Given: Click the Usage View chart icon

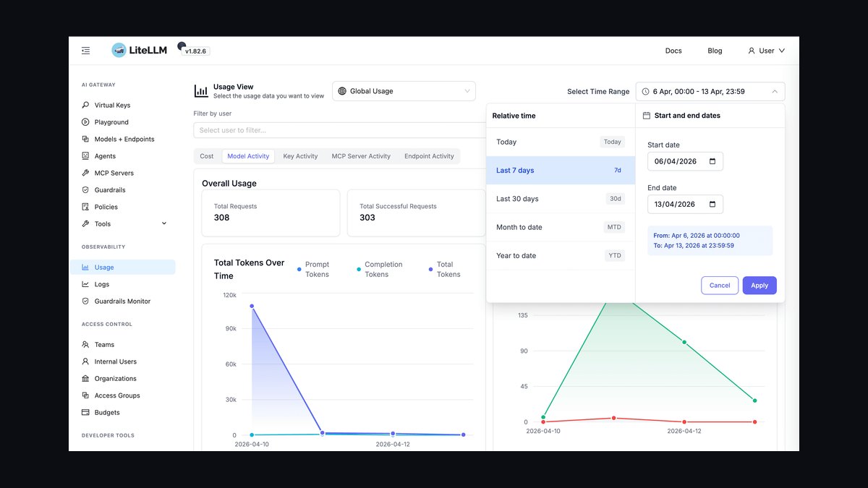Looking at the screenshot, I should 201,91.
